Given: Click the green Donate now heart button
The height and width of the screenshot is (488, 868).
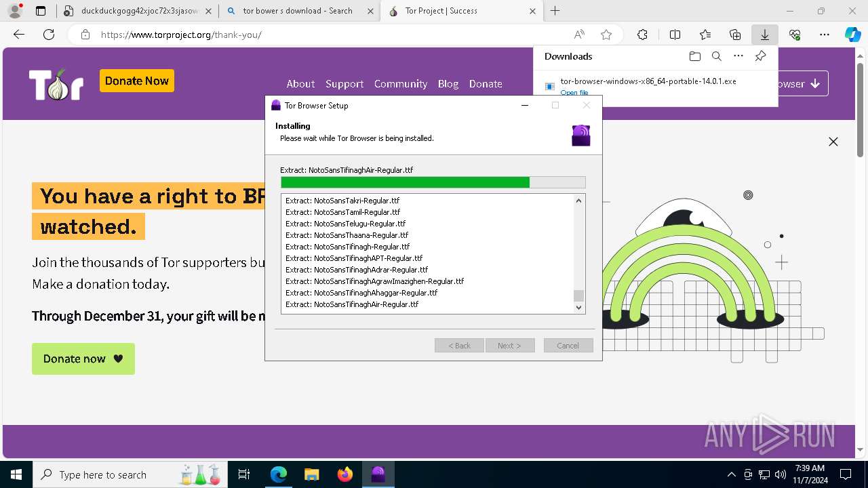Looking at the screenshot, I should [x=83, y=359].
